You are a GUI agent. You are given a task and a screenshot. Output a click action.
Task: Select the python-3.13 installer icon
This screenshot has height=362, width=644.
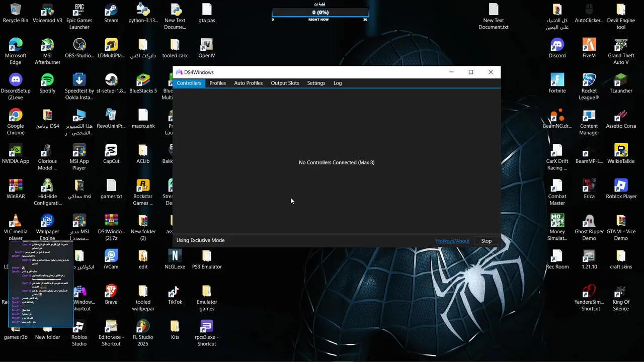pos(143,14)
